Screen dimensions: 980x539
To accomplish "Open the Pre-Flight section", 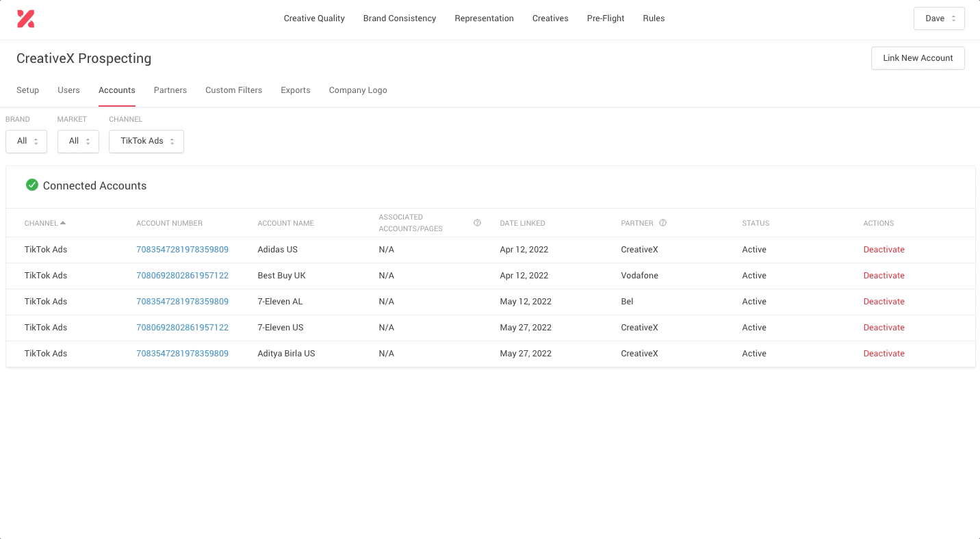I will pos(606,18).
